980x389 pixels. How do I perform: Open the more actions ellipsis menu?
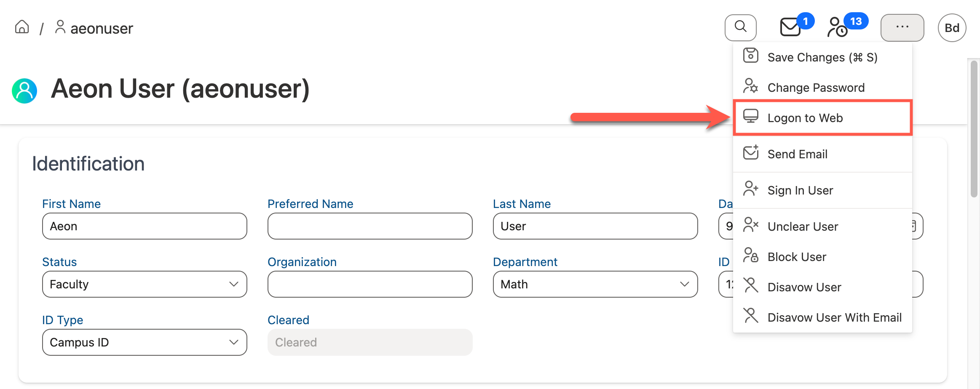click(902, 27)
